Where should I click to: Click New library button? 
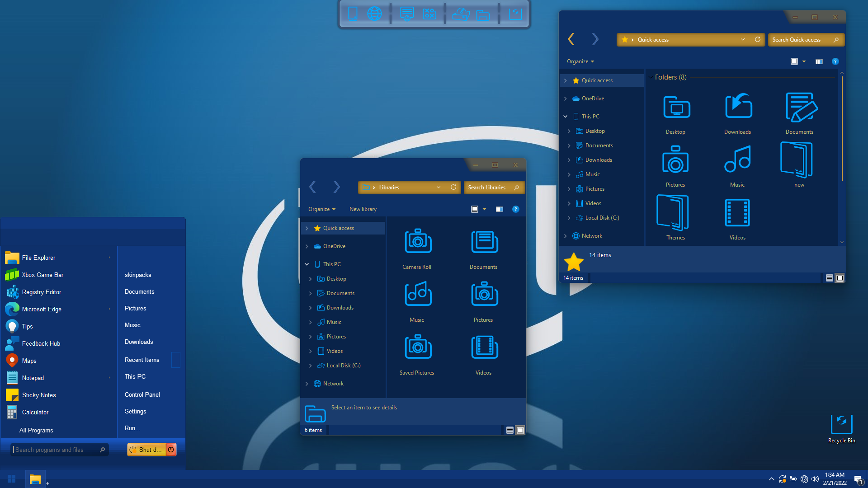(x=363, y=209)
